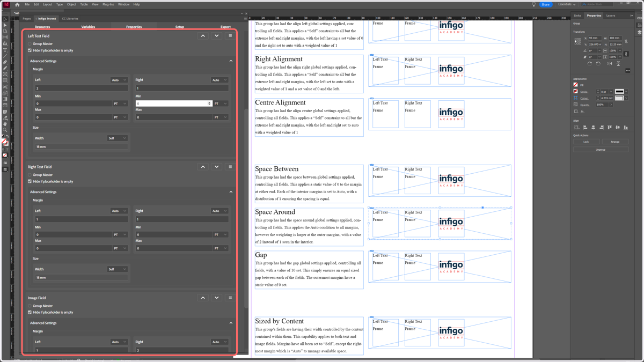This screenshot has height=362, width=644.
Task: Switch to the Layers panel tab
Action: 611,16
